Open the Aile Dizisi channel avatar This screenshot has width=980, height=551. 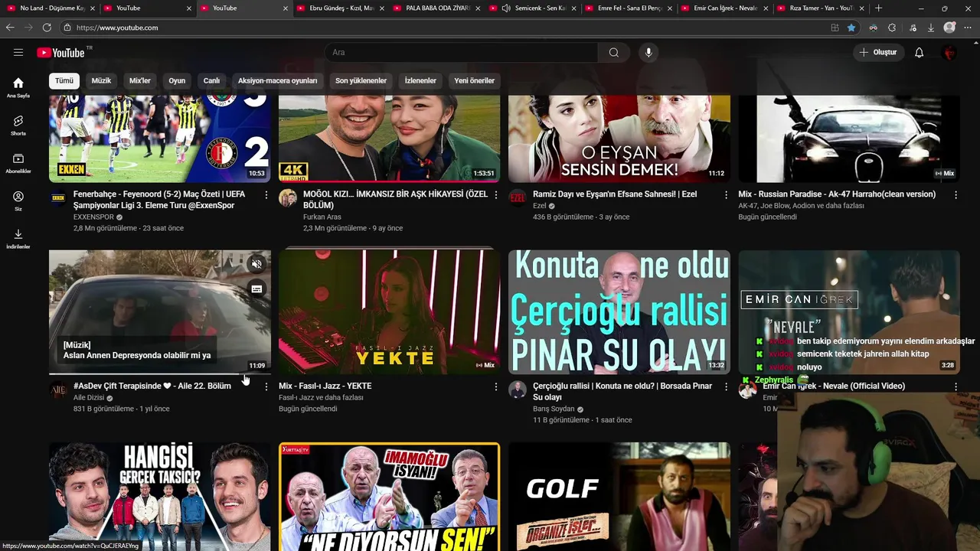58,390
